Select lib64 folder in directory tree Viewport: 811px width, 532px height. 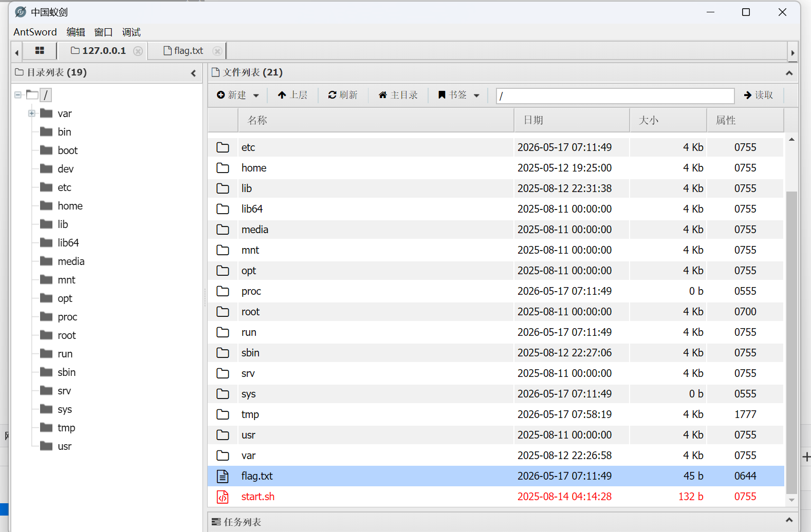(x=68, y=243)
